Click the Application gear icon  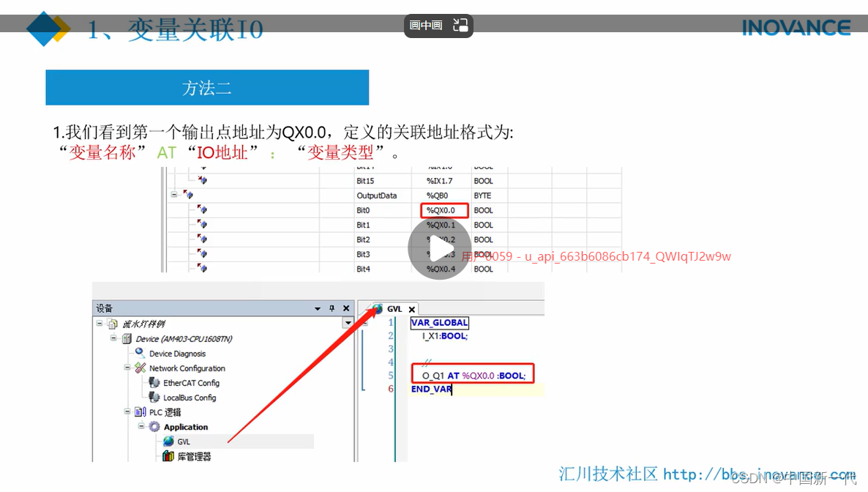pos(154,427)
